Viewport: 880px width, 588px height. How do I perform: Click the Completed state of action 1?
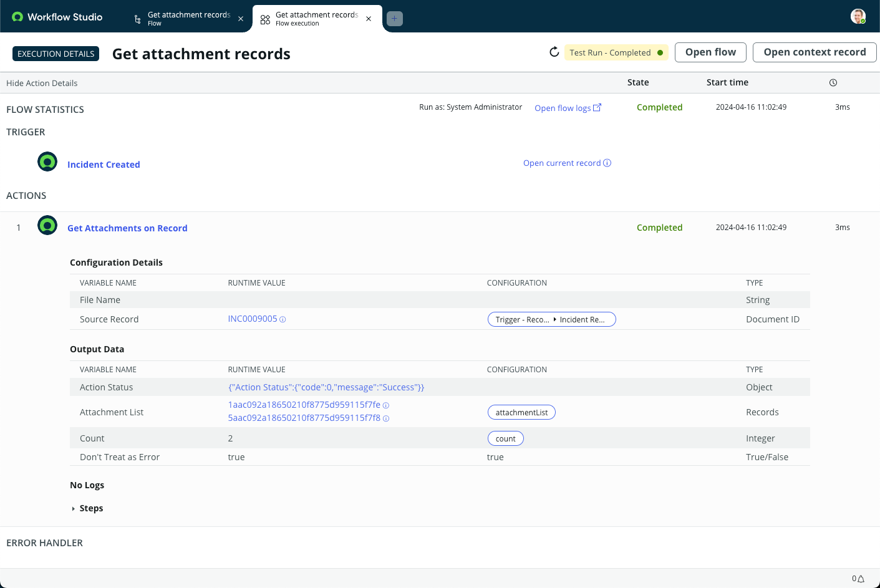click(659, 228)
